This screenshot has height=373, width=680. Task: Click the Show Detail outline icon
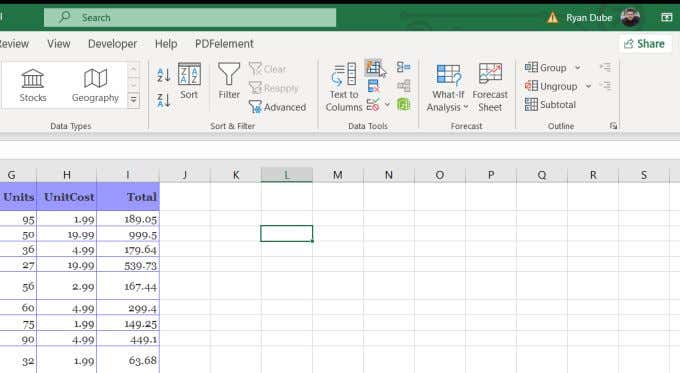[x=605, y=67]
